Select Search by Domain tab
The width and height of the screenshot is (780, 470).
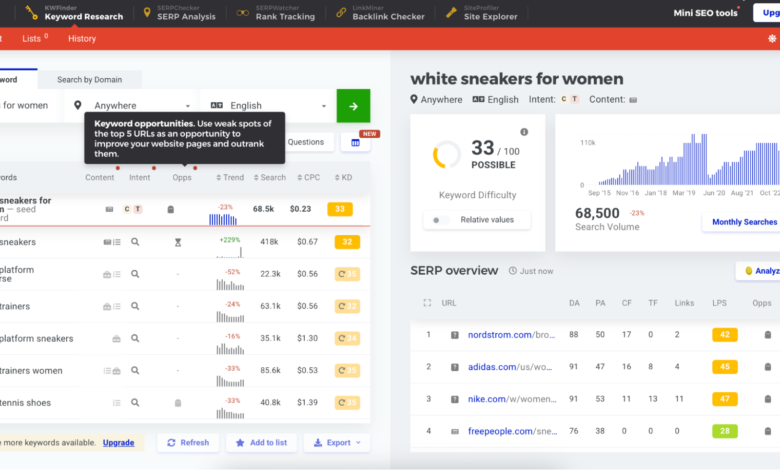pyautogui.click(x=90, y=80)
